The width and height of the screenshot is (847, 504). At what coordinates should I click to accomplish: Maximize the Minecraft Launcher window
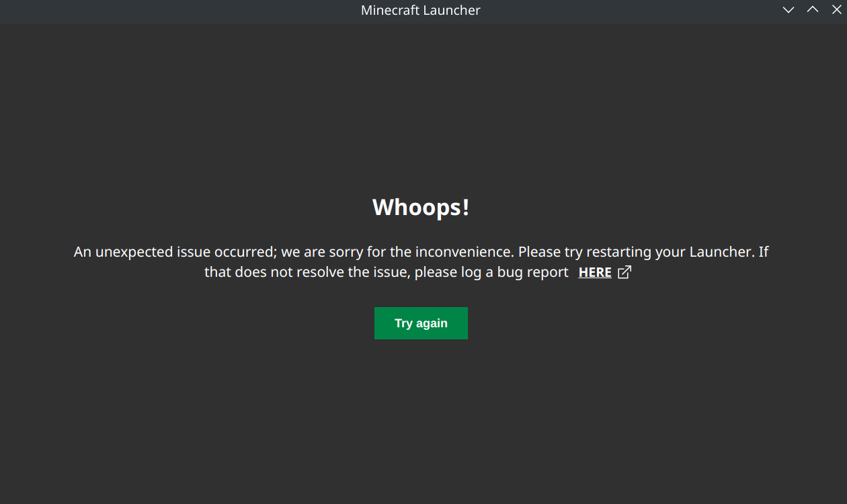[x=813, y=9]
